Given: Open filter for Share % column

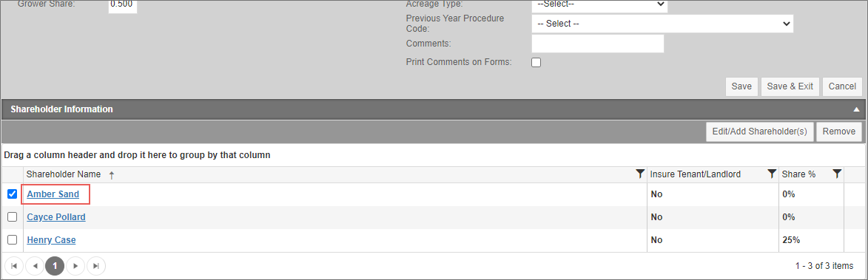Looking at the screenshot, I should pyautogui.click(x=837, y=174).
